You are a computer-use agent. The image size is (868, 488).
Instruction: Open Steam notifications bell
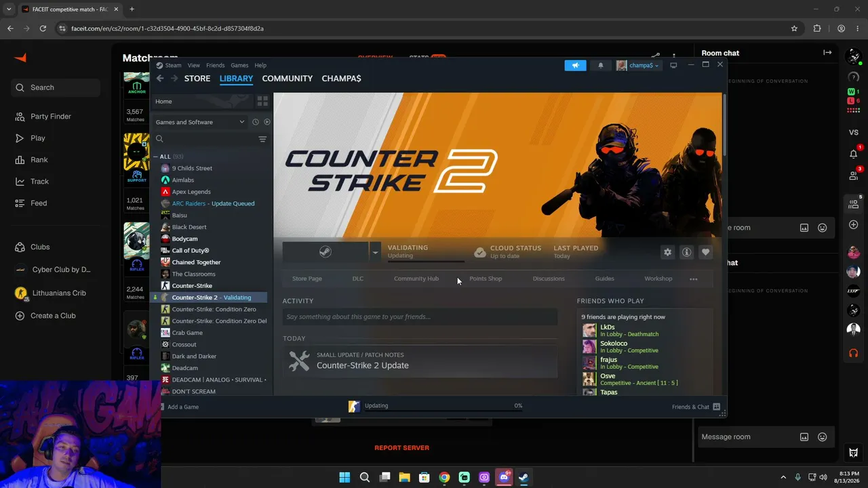click(x=600, y=65)
